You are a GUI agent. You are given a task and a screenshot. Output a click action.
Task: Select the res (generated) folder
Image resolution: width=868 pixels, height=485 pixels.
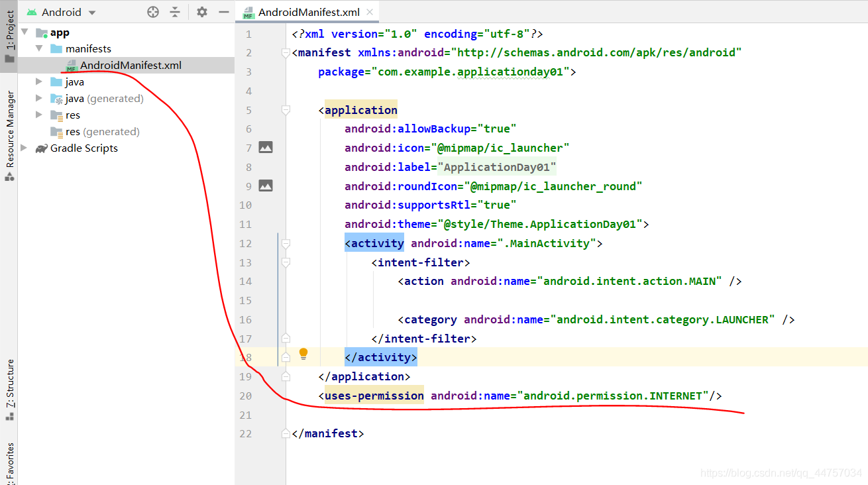101,131
